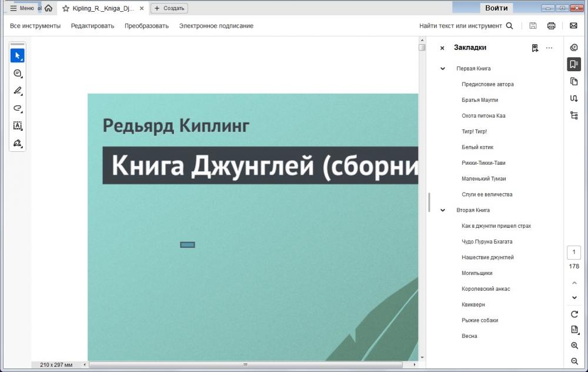Select the highlighter pen tool
Image resolution: width=588 pixels, height=372 pixels.
coord(17,91)
